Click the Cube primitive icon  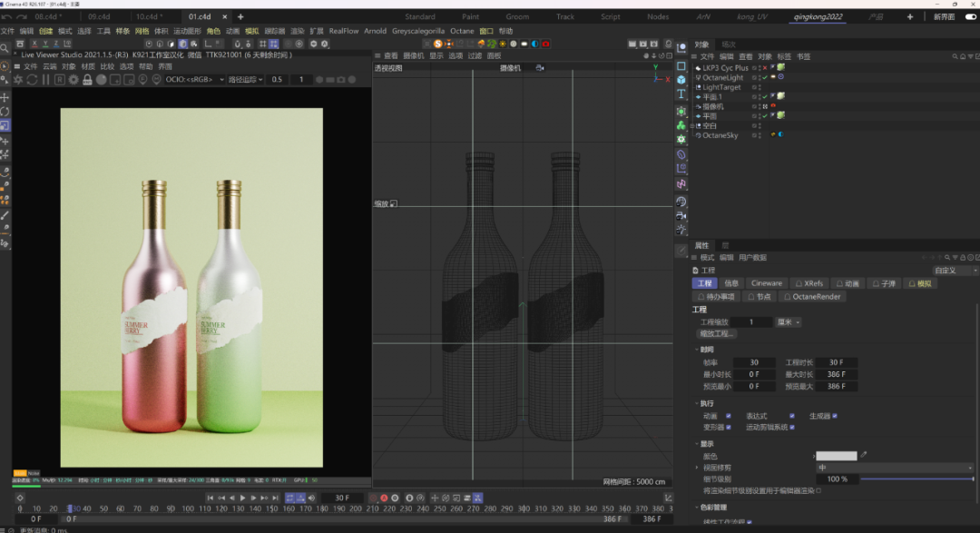pos(681,80)
